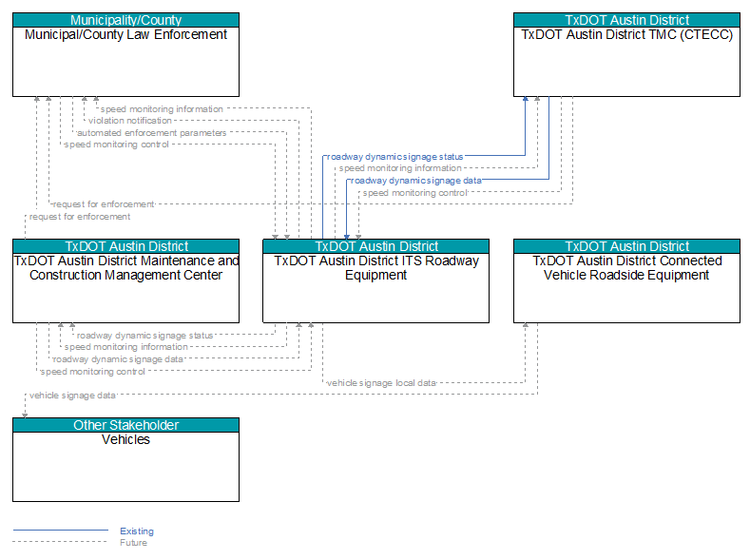Click 'speed monitoring control' under 'automated enforcement parameters'
Image resolution: width=750 pixels, height=560 pixels.
pos(116,145)
